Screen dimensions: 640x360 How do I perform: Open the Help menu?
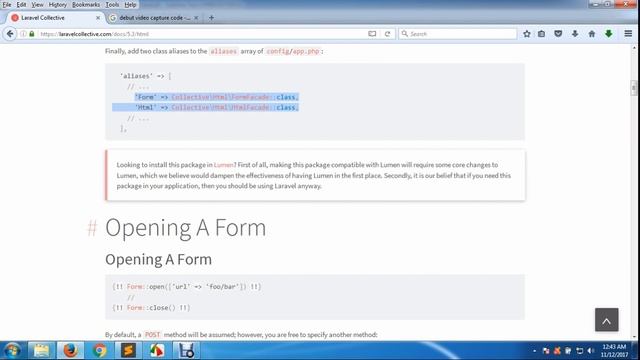point(130,5)
